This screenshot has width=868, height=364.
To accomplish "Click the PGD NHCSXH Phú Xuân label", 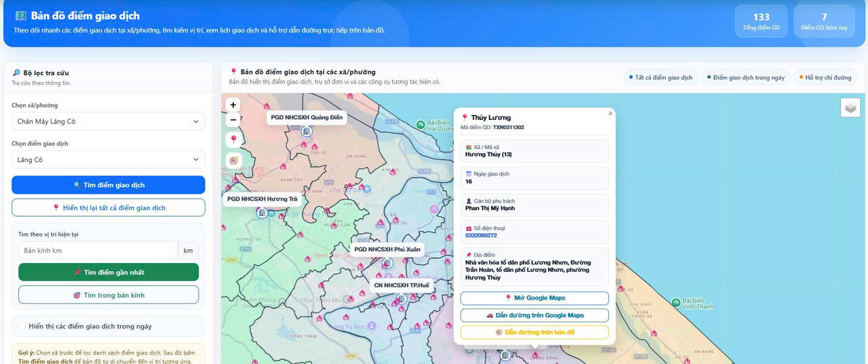I will [387, 249].
